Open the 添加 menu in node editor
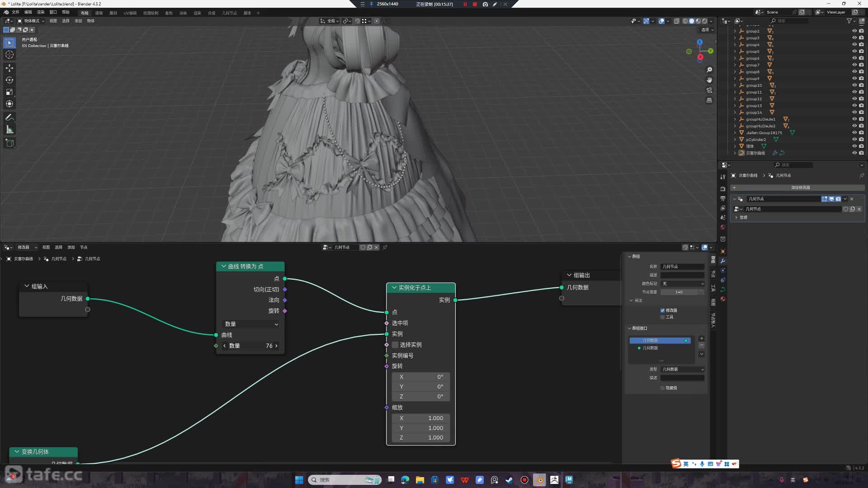This screenshot has width=868, height=488. 71,247
